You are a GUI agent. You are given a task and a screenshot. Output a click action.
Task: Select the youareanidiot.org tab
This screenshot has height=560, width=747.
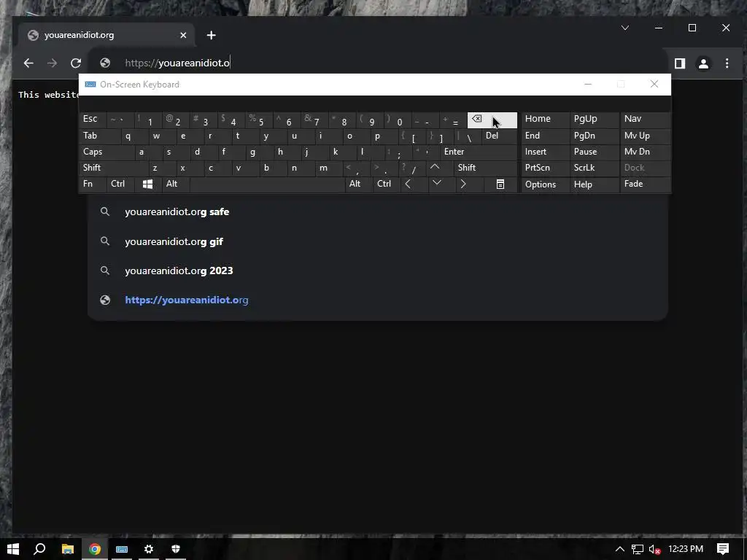[107, 35]
